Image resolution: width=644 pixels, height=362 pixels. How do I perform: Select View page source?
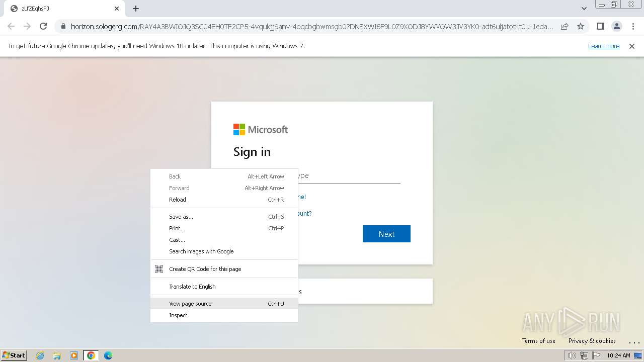tap(224, 304)
